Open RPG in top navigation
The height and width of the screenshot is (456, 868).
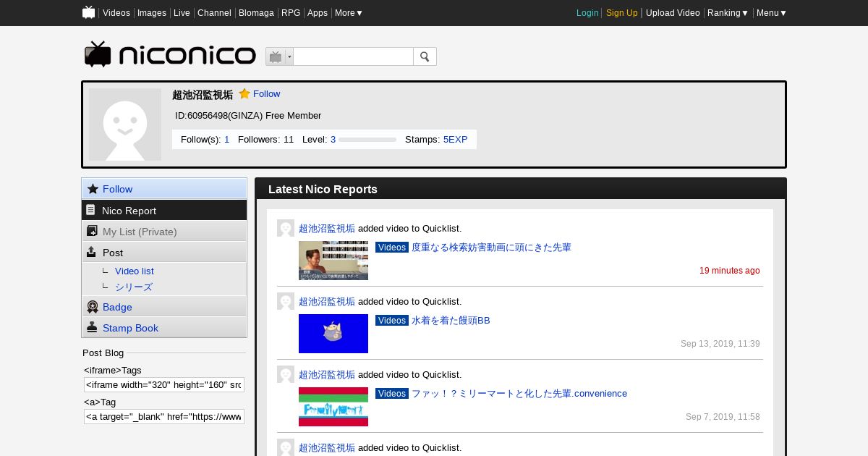[x=291, y=13]
